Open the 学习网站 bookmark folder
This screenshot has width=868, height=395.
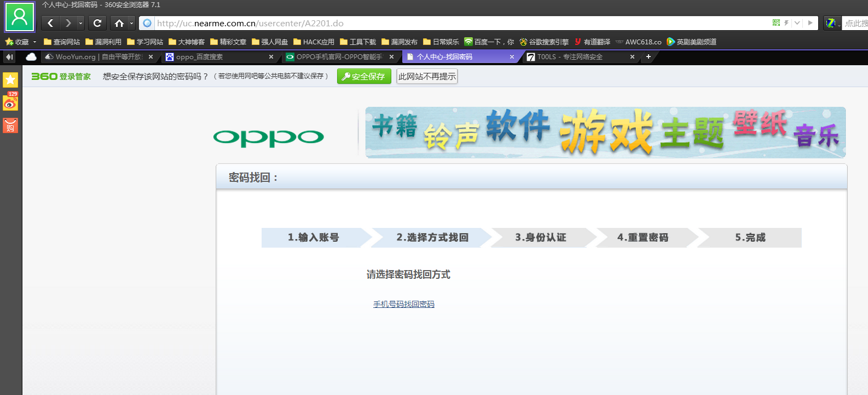click(x=145, y=42)
